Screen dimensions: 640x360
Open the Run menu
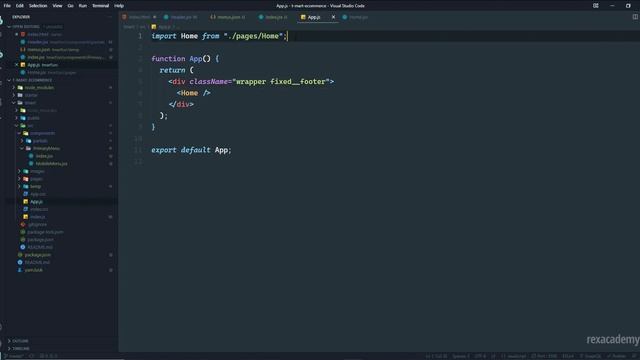coord(82,6)
